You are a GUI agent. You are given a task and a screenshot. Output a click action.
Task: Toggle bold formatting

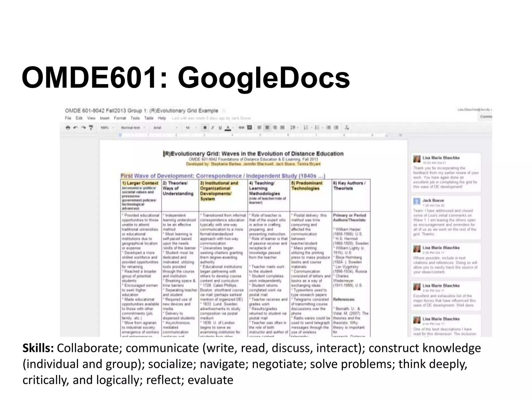[205, 128]
